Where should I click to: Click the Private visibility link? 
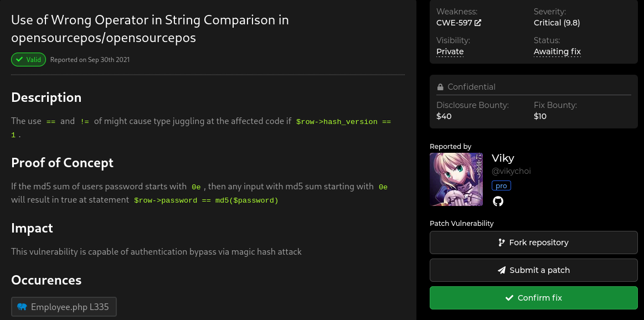450,51
